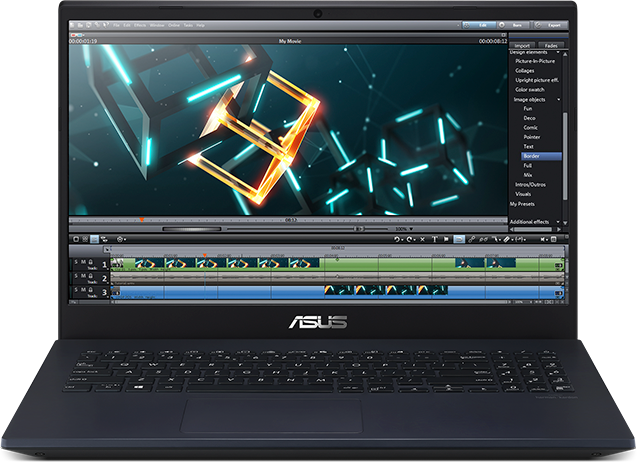
Task: Switch to Scene overview grid icon
Action: coord(85,239)
